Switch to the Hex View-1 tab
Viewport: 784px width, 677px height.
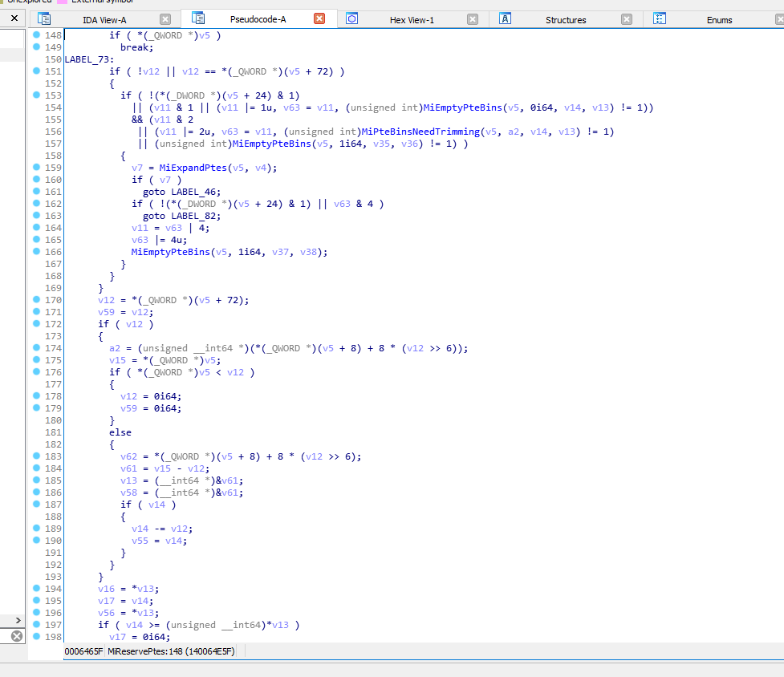point(412,20)
